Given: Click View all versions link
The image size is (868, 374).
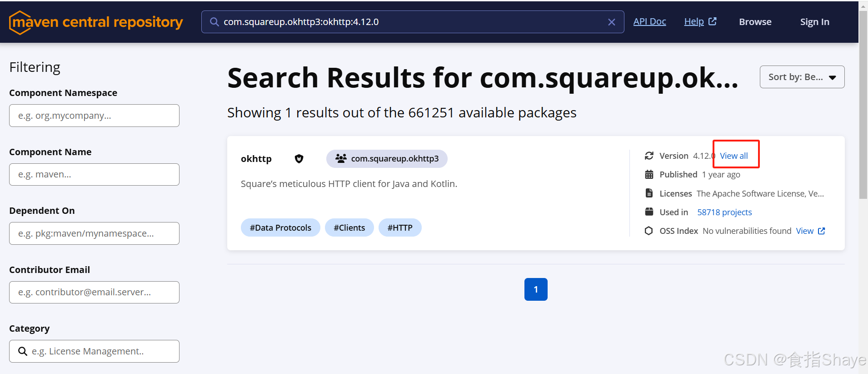Looking at the screenshot, I should [734, 156].
